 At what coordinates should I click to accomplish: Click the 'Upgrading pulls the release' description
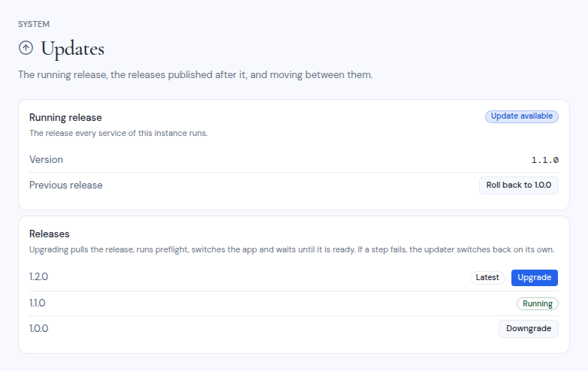coord(291,250)
